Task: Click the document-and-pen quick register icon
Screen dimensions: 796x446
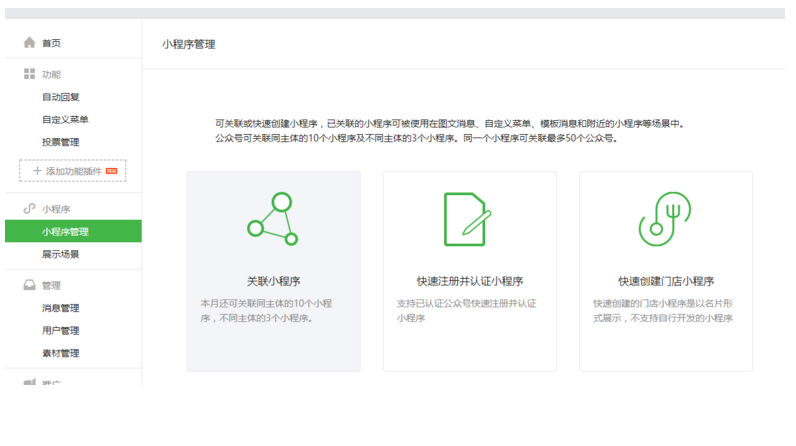Action: click(468, 219)
